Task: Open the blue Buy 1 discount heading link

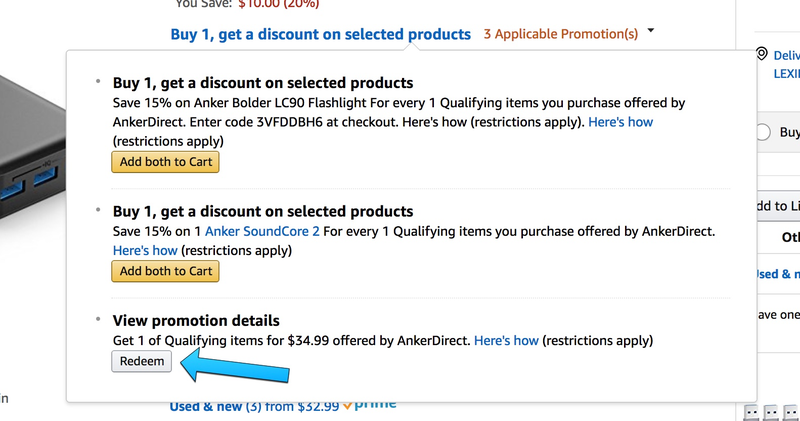Action: coord(320,34)
